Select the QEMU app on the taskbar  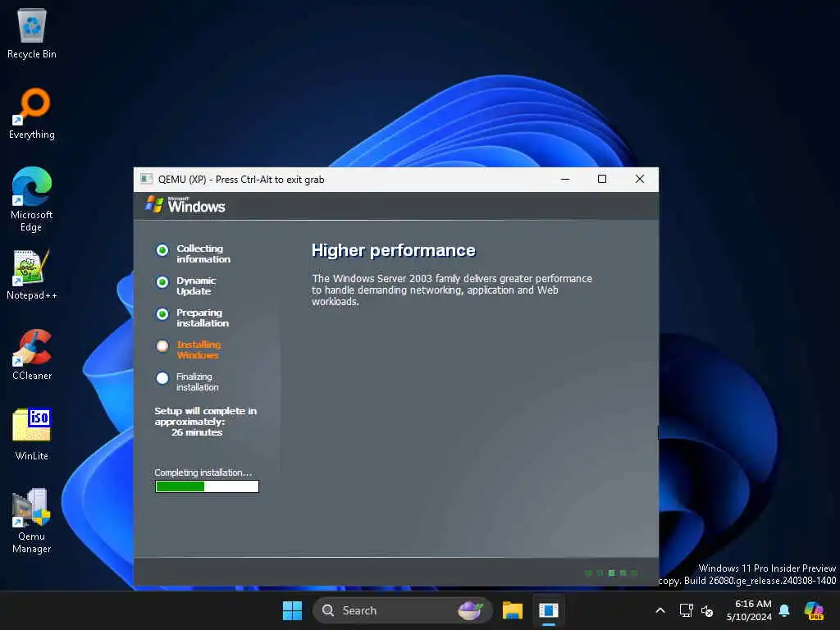click(549, 610)
